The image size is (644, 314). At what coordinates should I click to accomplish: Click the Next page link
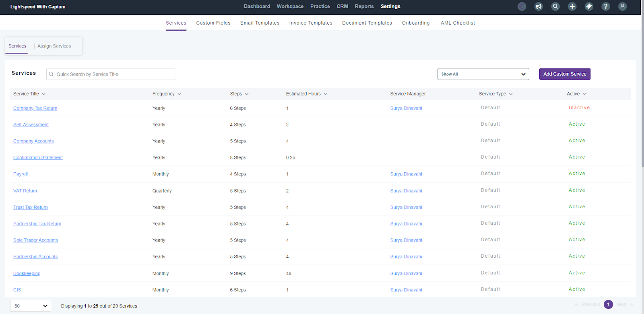pyautogui.click(x=621, y=304)
